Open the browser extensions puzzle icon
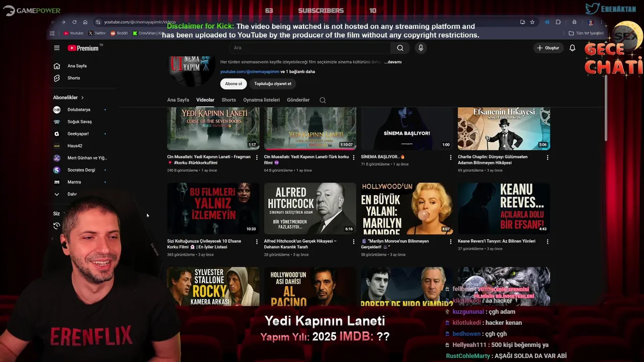 pyautogui.click(x=558, y=22)
